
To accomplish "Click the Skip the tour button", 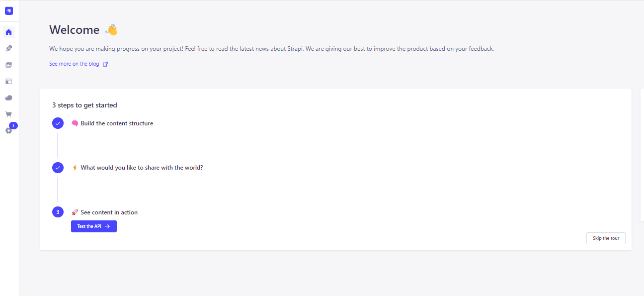I will click(606, 238).
